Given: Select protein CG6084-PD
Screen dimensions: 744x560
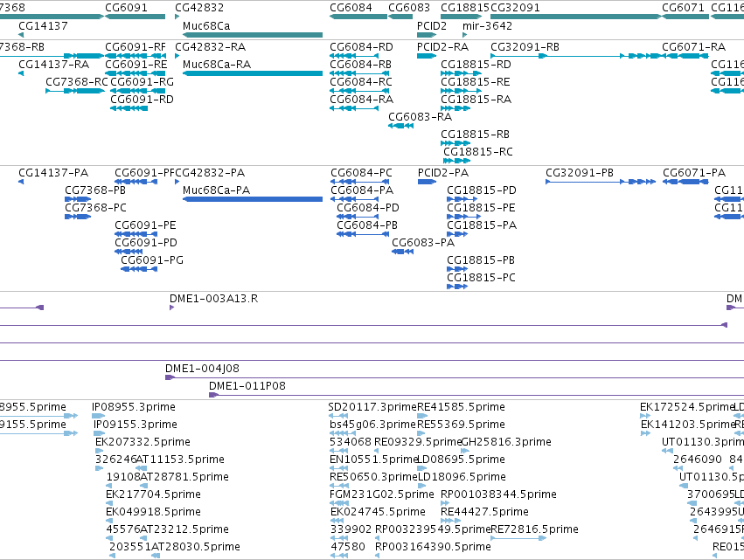Looking at the screenshot, I should coord(368,208).
